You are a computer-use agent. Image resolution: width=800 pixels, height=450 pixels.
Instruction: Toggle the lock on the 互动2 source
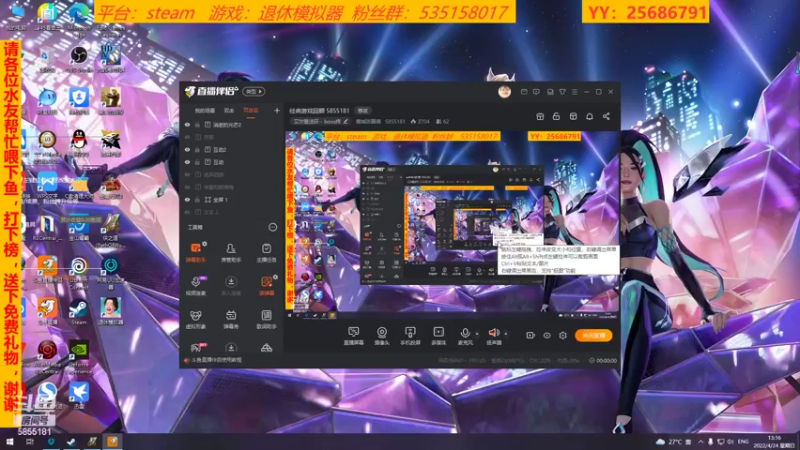pyautogui.click(x=197, y=149)
